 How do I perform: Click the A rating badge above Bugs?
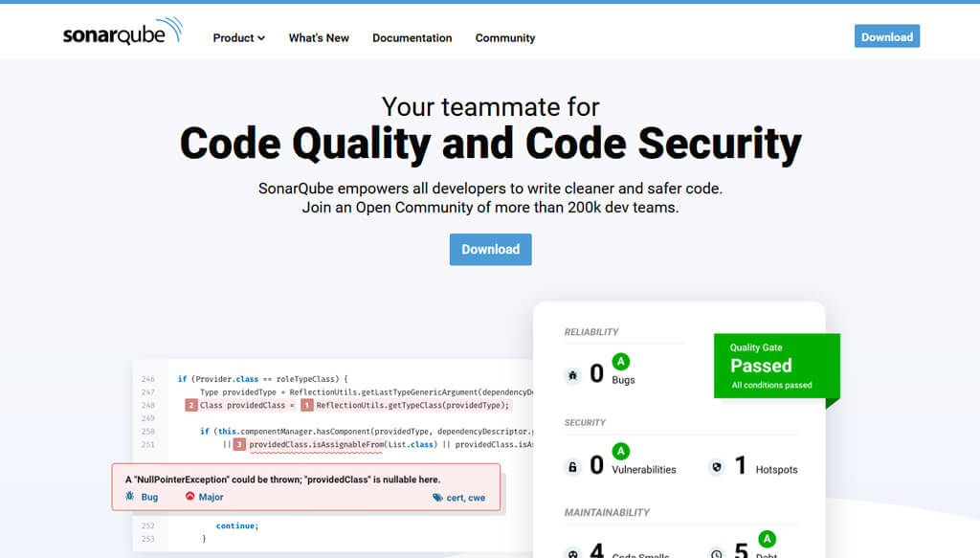pyautogui.click(x=620, y=361)
